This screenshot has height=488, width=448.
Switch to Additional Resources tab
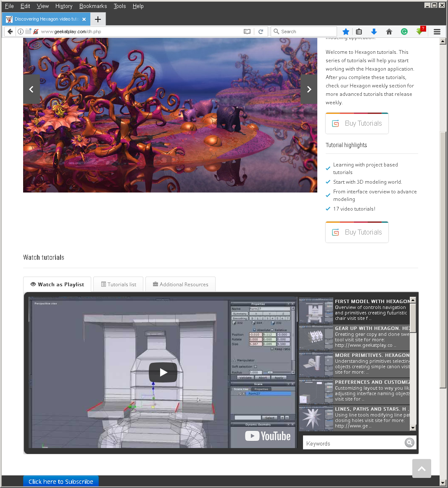180,285
